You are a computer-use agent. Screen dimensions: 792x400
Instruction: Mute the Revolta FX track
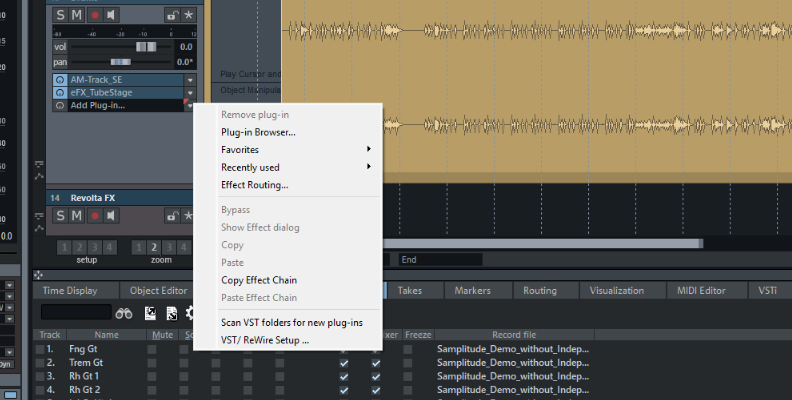78,216
